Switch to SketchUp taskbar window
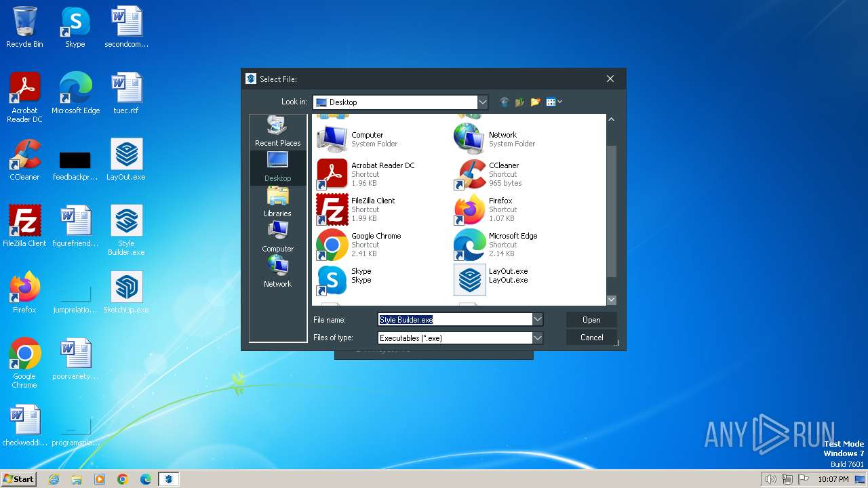This screenshot has height=488, width=868. (169, 479)
